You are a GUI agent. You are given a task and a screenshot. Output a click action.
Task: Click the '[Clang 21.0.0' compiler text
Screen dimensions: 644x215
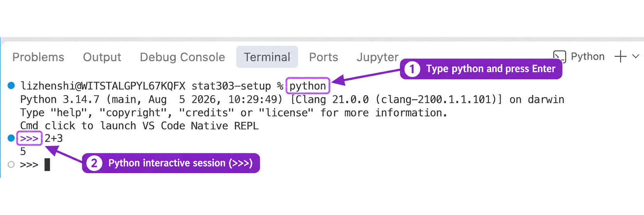point(330,99)
